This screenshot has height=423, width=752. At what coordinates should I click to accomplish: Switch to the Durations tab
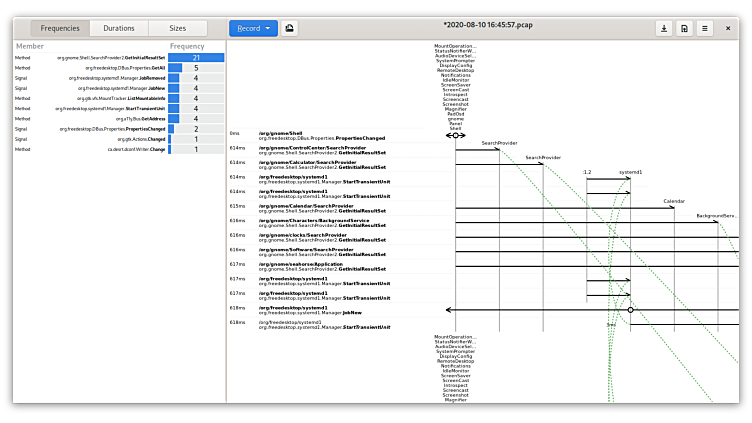pyautogui.click(x=118, y=28)
